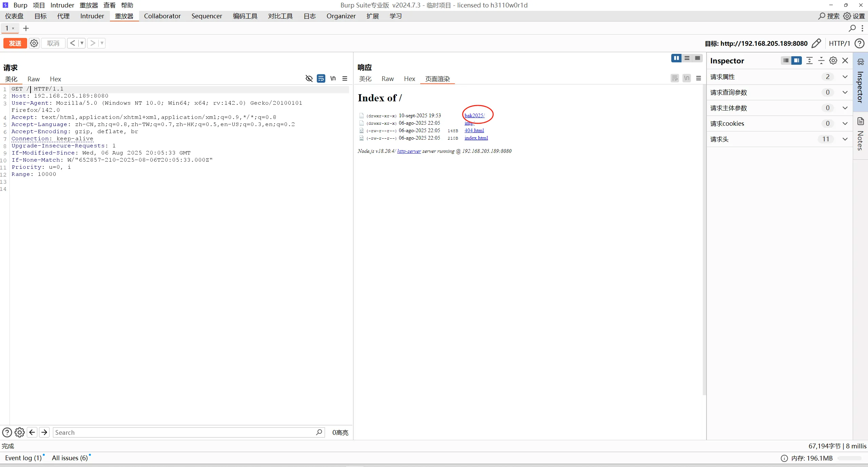Expand 请求属性 section

845,77
